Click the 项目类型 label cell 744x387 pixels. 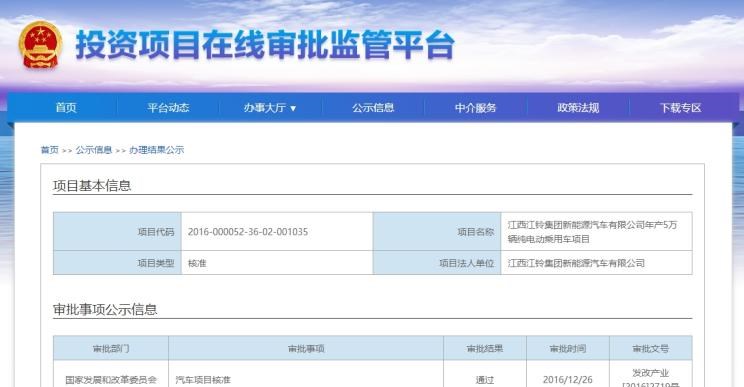tap(117, 263)
